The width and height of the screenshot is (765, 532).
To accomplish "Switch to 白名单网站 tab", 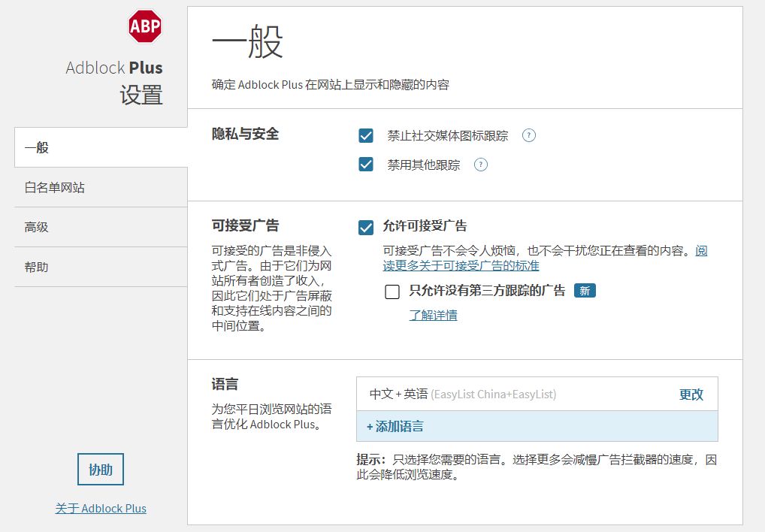I will coord(101,187).
